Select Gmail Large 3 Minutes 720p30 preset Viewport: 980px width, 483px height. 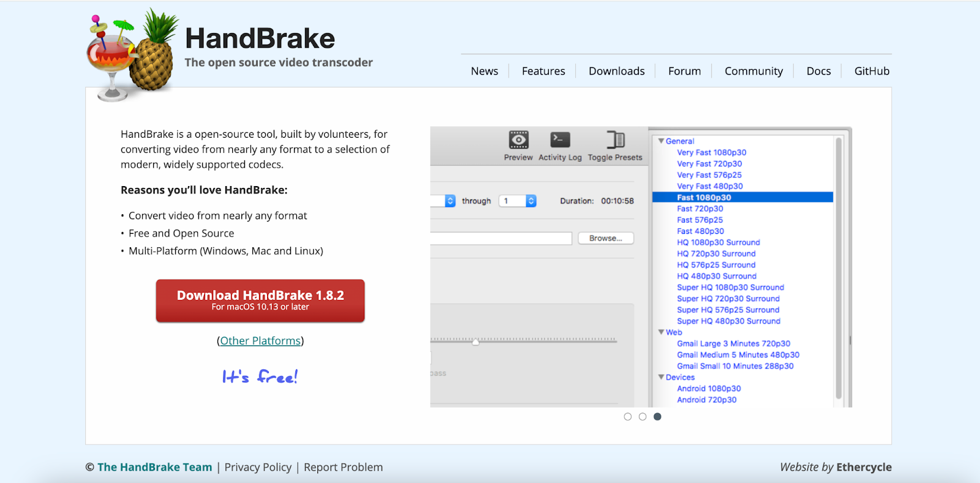734,343
